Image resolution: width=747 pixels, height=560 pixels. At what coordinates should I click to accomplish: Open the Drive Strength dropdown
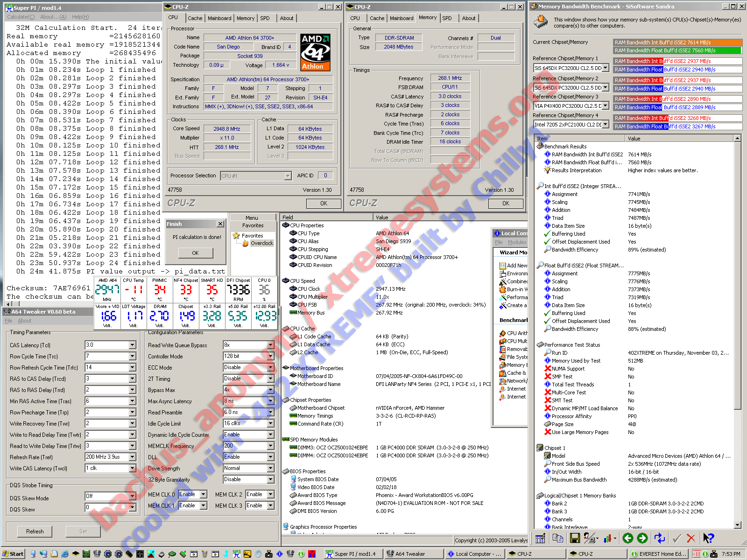pyautogui.click(x=271, y=468)
